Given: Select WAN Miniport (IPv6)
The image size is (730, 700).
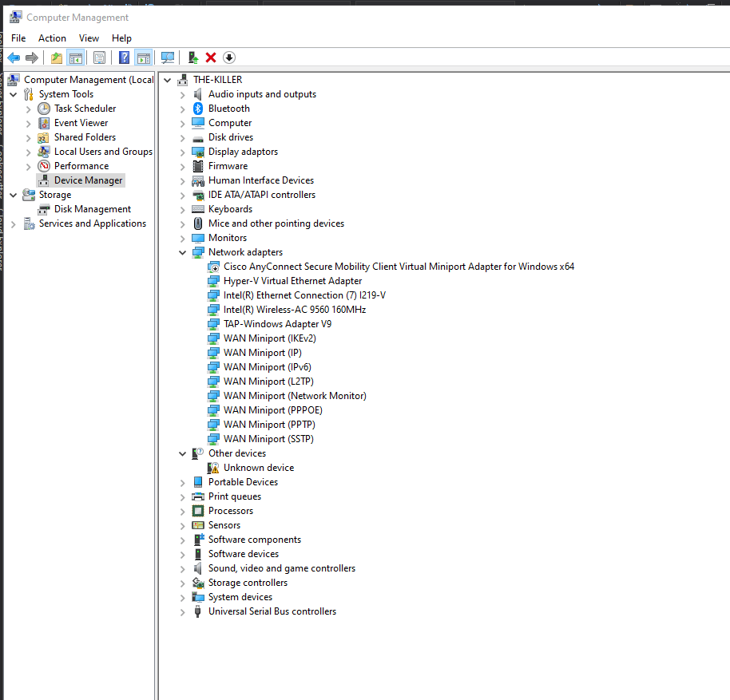Looking at the screenshot, I should tap(268, 367).
